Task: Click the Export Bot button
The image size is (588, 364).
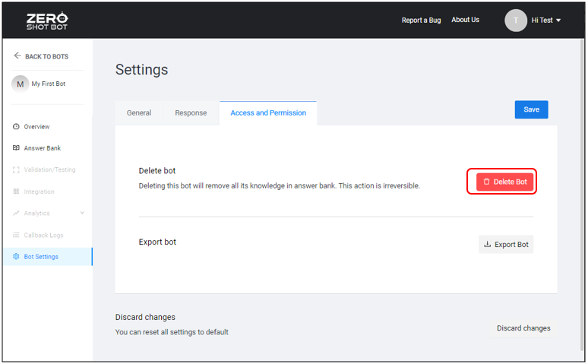Action: coord(506,244)
